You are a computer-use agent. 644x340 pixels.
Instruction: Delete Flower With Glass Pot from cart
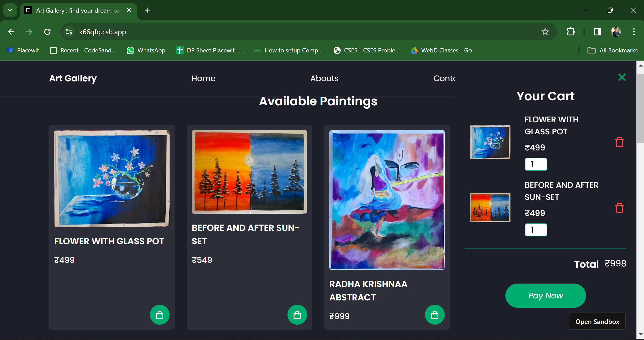[x=619, y=142]
